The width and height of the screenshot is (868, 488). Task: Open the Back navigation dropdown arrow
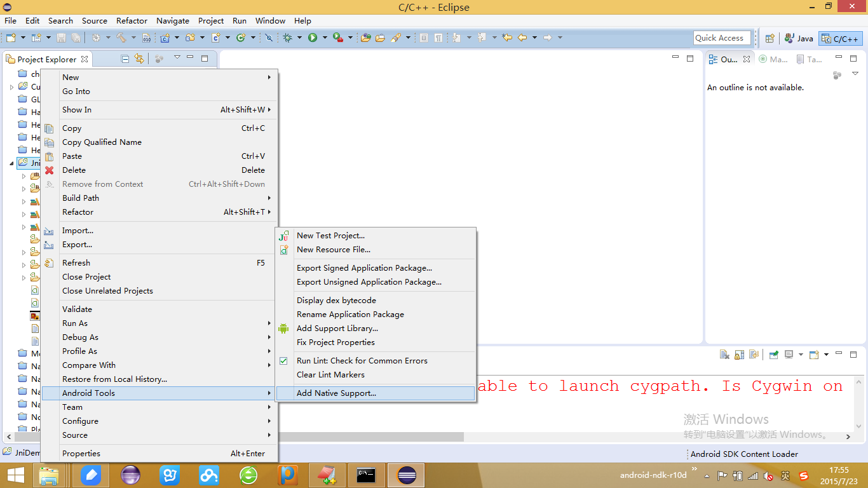[x=534, y=37]
